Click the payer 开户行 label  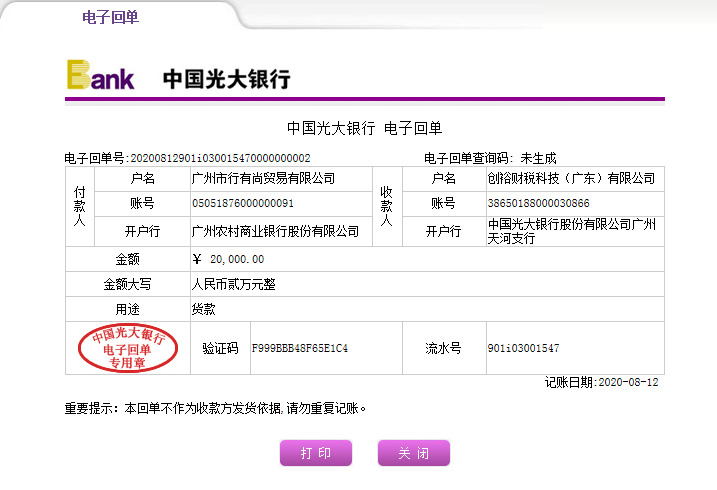pos(143,231)
